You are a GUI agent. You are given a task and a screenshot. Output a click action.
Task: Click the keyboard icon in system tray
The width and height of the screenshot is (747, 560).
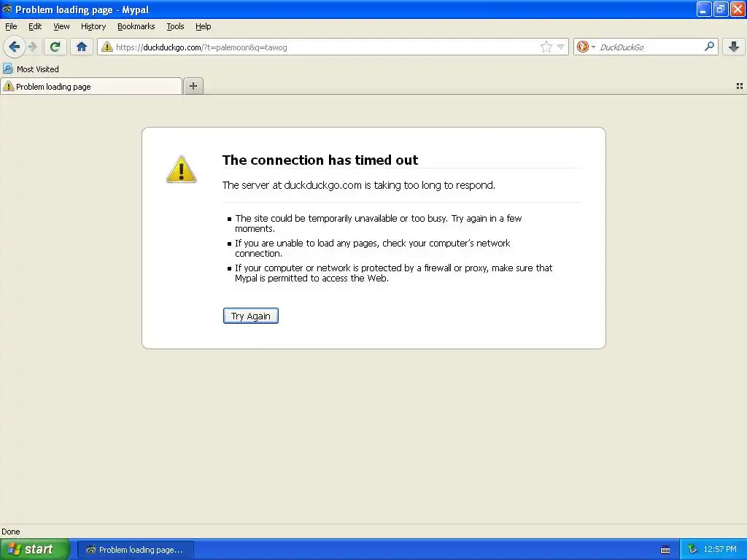click(x=665, y=550)
